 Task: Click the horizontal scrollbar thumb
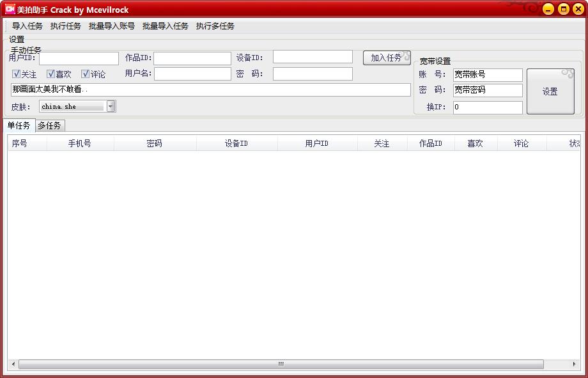(281, 364)
